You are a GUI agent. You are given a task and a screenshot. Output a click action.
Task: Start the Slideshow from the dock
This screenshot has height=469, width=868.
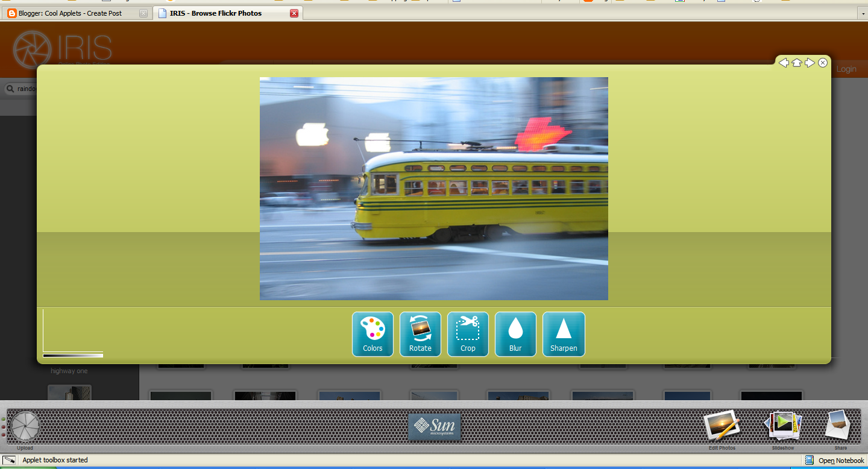(782, 427)
